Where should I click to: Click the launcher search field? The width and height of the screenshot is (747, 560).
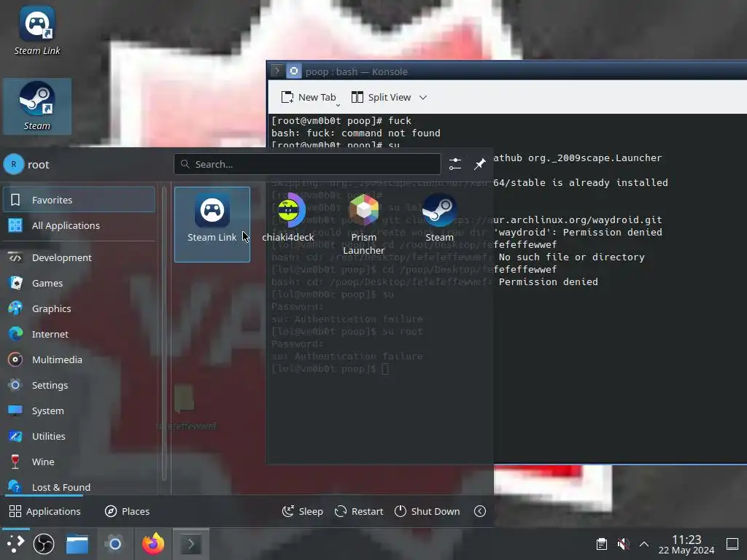click(x=307, y=164)
